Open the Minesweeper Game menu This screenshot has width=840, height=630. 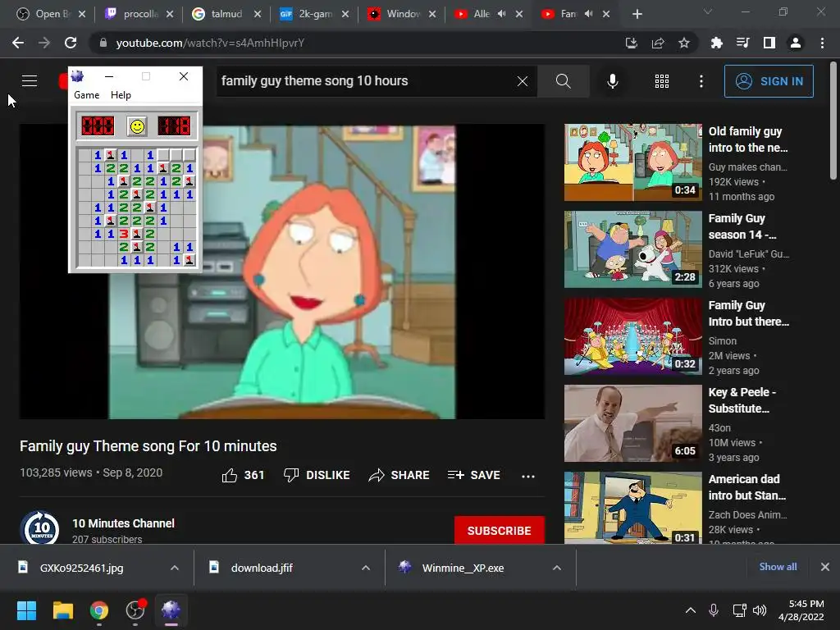[x=86, y=95]
